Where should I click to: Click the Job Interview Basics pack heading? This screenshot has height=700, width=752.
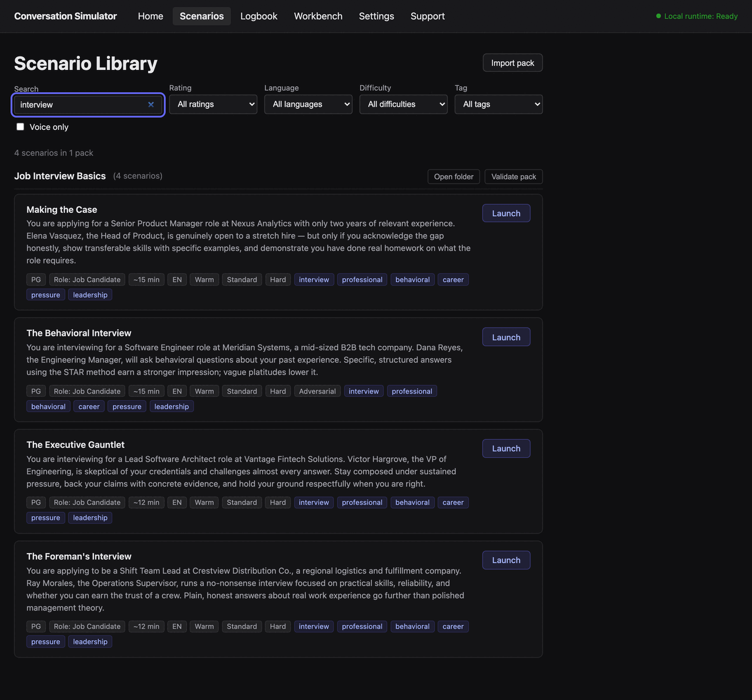(x=60, y=176)
